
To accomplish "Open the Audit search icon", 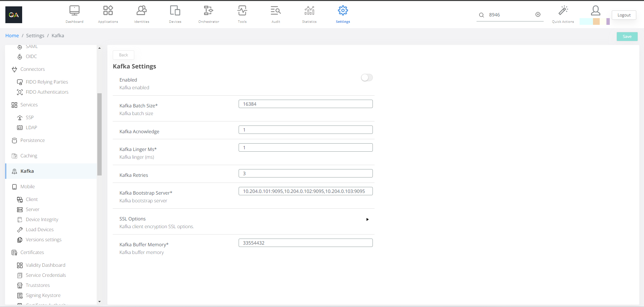I will click(x=276, y=11).
